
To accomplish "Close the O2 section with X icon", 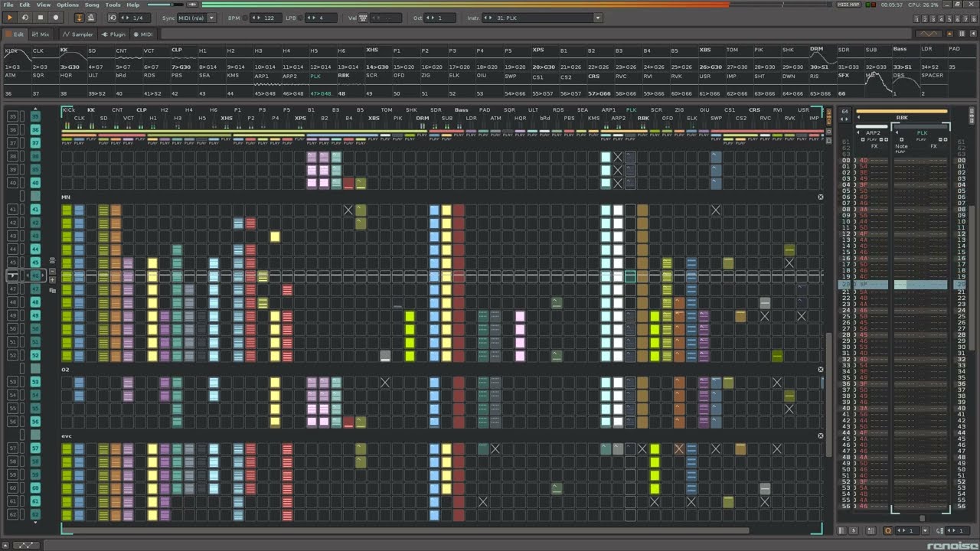I will [x=820, y=370].
